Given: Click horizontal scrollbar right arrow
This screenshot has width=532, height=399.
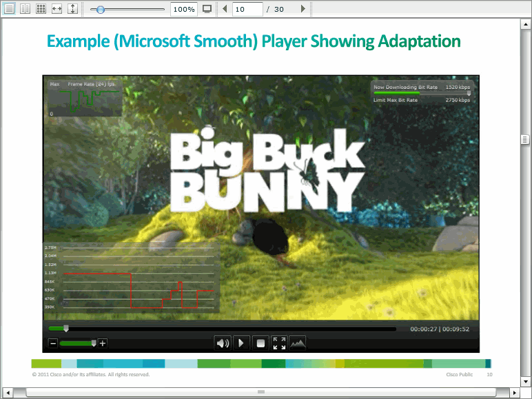Looking at the screenshot, I should (515, 393).
